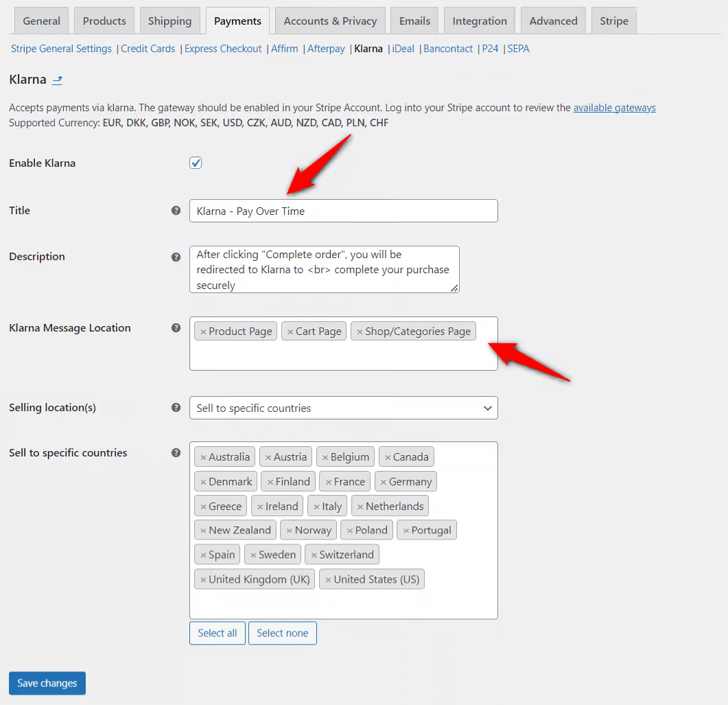This screenshot has width=728, height=705.
Task: Click the current Klarna subsection link
Action: (x=368, y=49)
